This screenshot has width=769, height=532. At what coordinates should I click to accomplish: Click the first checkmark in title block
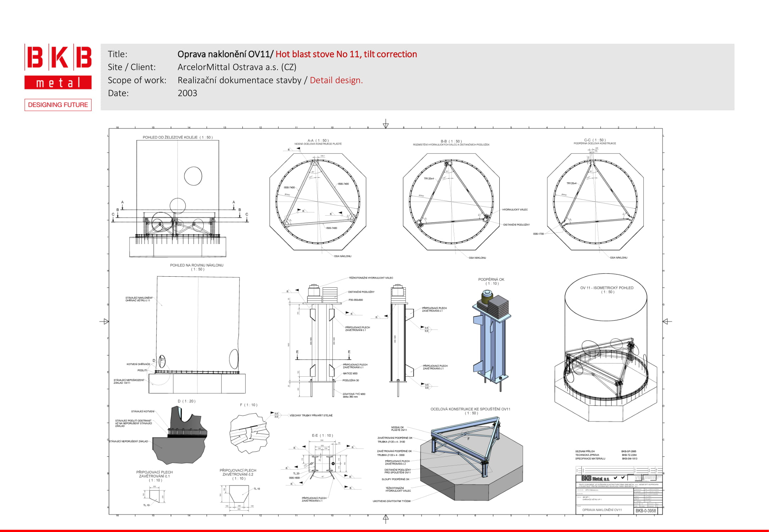tap(615, 477)
